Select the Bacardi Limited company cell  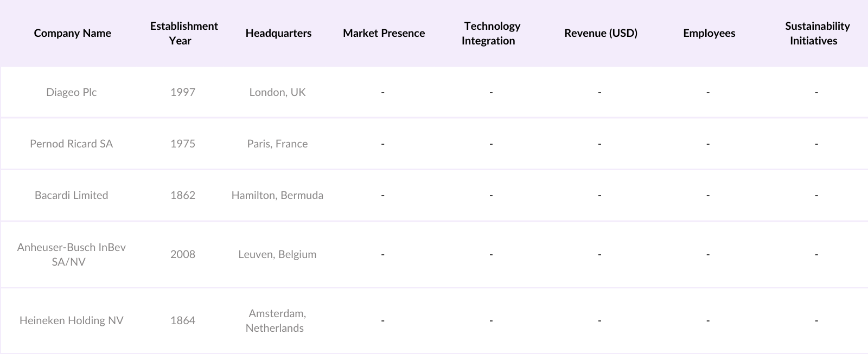tap(71, 195)
